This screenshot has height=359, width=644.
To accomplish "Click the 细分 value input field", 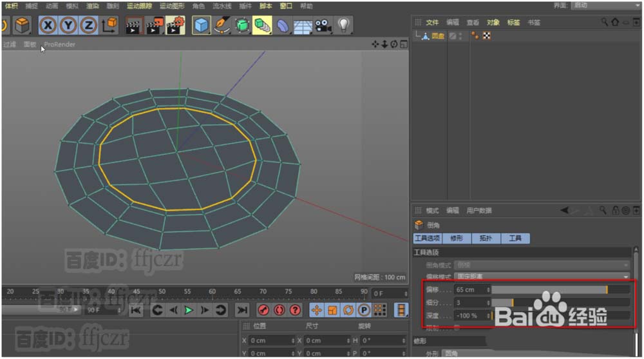I will coord(471,303).
